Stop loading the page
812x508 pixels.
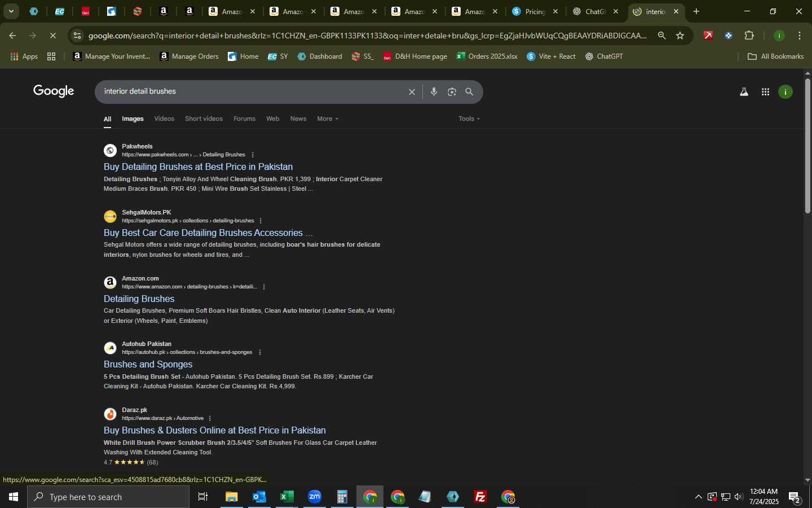pos(52,36)
